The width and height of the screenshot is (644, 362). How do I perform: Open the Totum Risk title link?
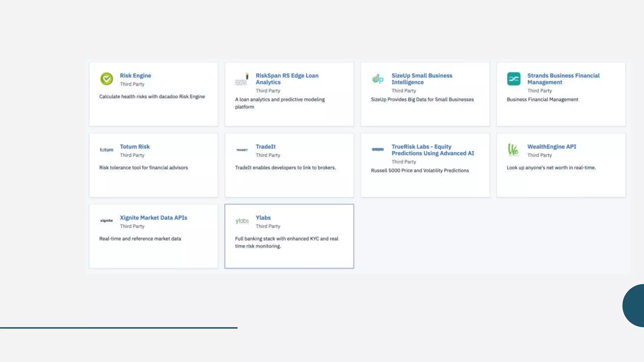tap(135, 147)
